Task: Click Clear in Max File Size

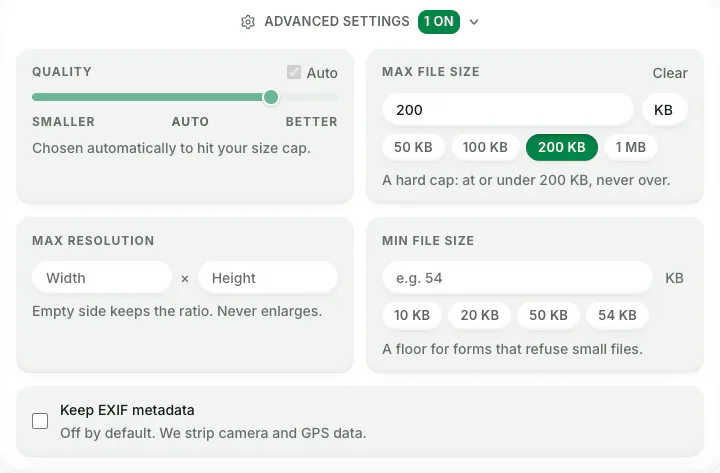Action: point(670,73)
